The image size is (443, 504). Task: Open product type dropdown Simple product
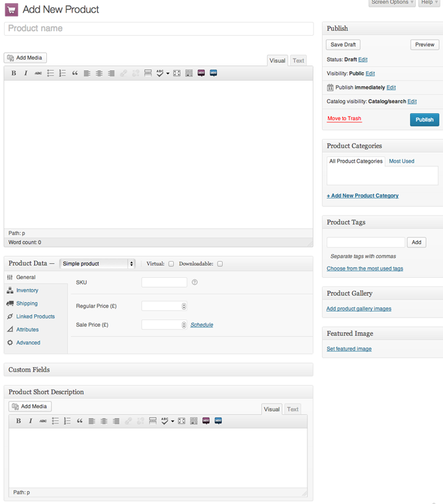pyautogui.click(x=98, y=263)
